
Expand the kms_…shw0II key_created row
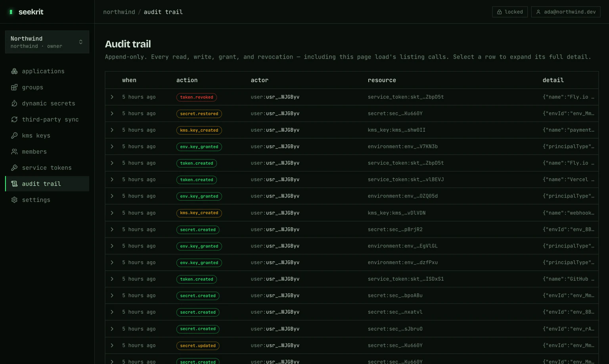point(112,130)
